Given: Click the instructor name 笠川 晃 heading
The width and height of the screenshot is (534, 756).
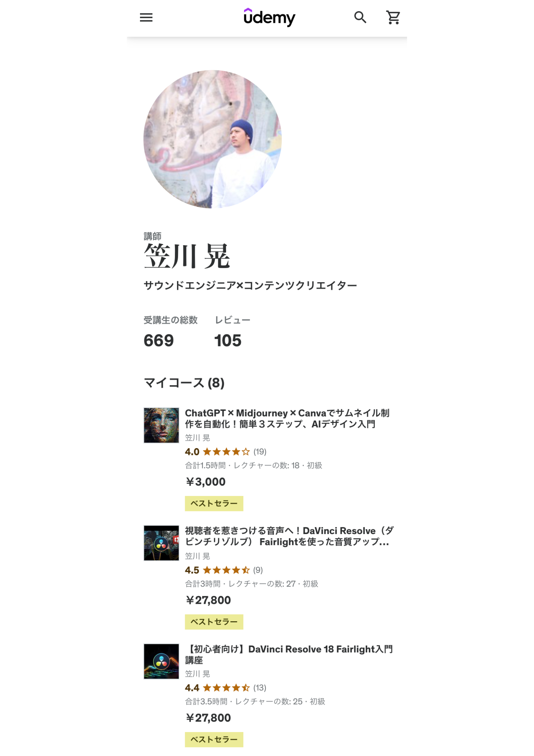Looking at the screenshot, I should 187,256.
